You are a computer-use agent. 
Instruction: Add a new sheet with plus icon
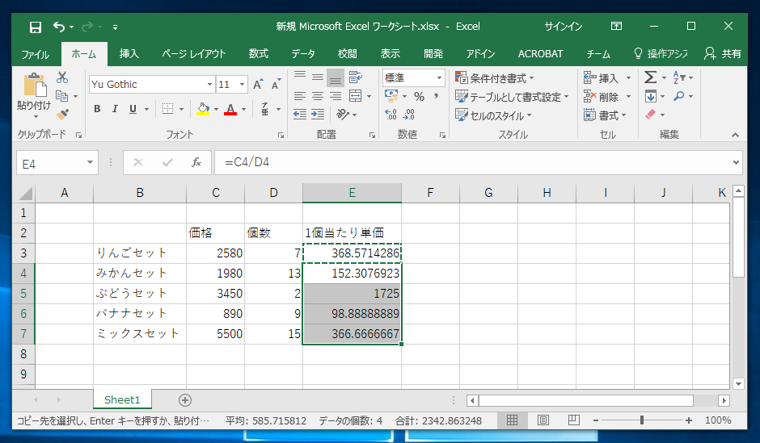pos(185,400)
